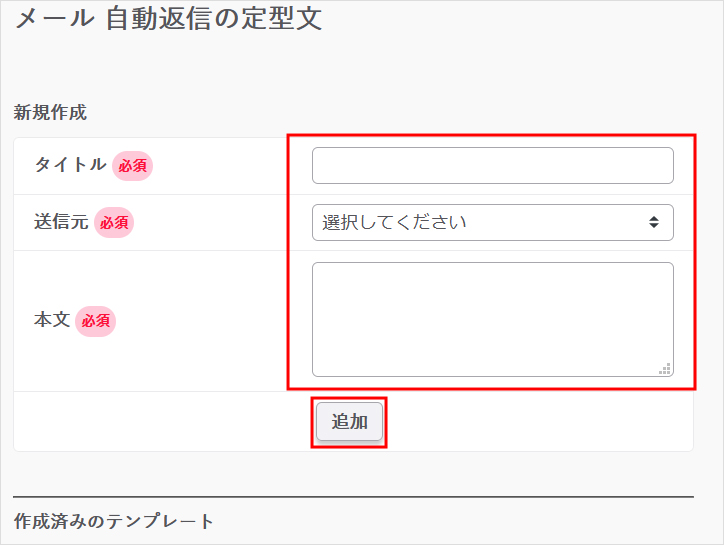This screenshot has height=545, width=724.
Task: Click the 新規作成 section heading
Action: 50,113
